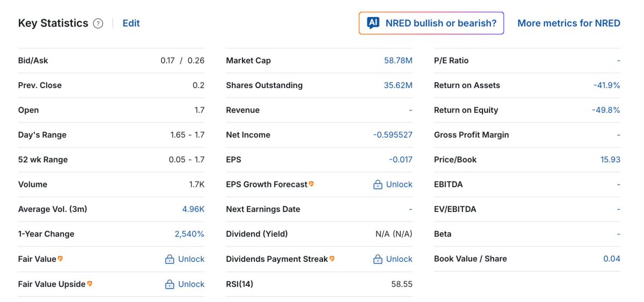Select the Bid/Ask label
The image size is (644, 302).
33,61
